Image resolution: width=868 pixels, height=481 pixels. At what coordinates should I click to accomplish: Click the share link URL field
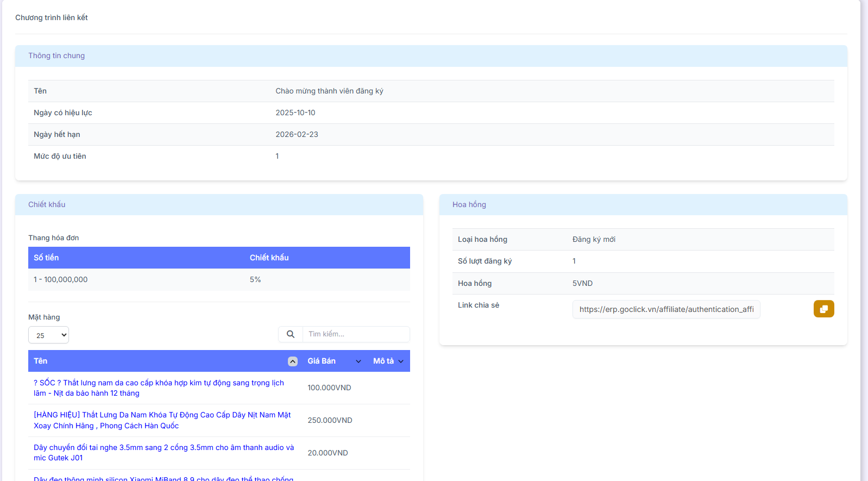[x=666, y=309]
